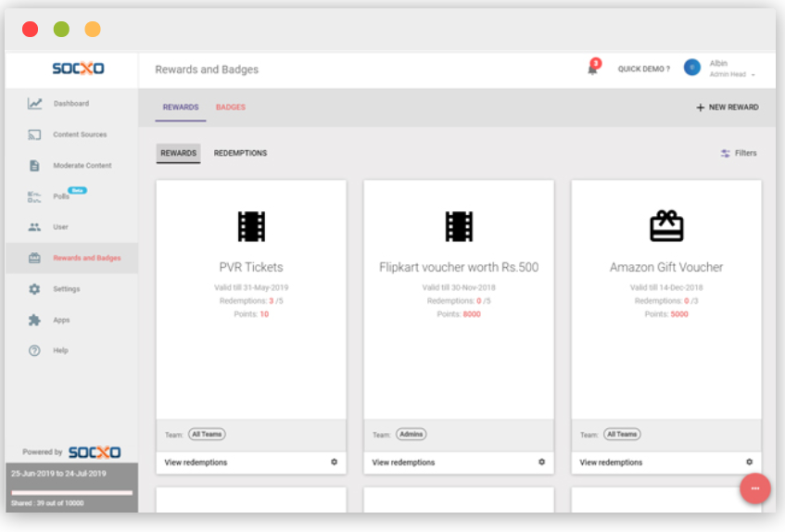The image size is (785, 532).
Task: Click the Content Sources cast icon
Action: pyautogui.click(x=34, y=134)
